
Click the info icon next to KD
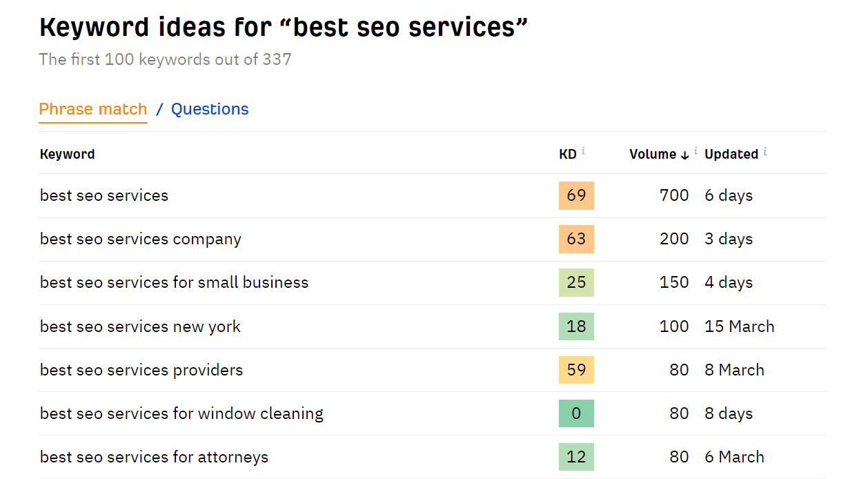584,150
